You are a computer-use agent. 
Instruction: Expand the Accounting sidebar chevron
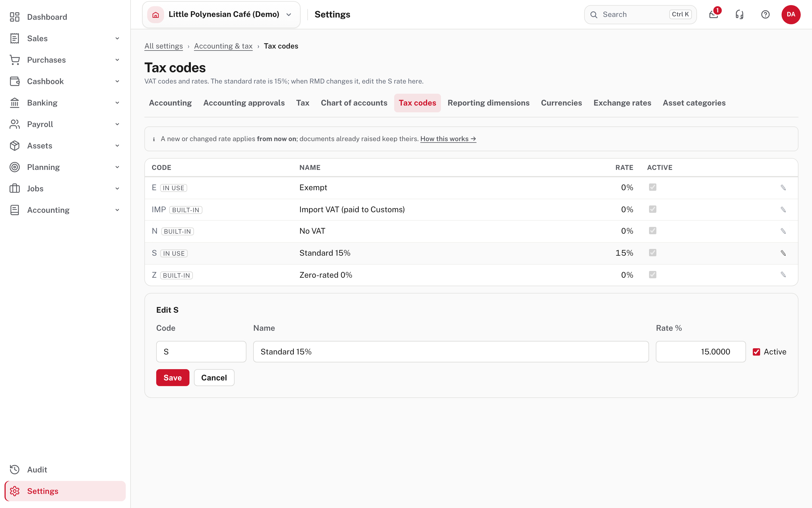point(117,210)
